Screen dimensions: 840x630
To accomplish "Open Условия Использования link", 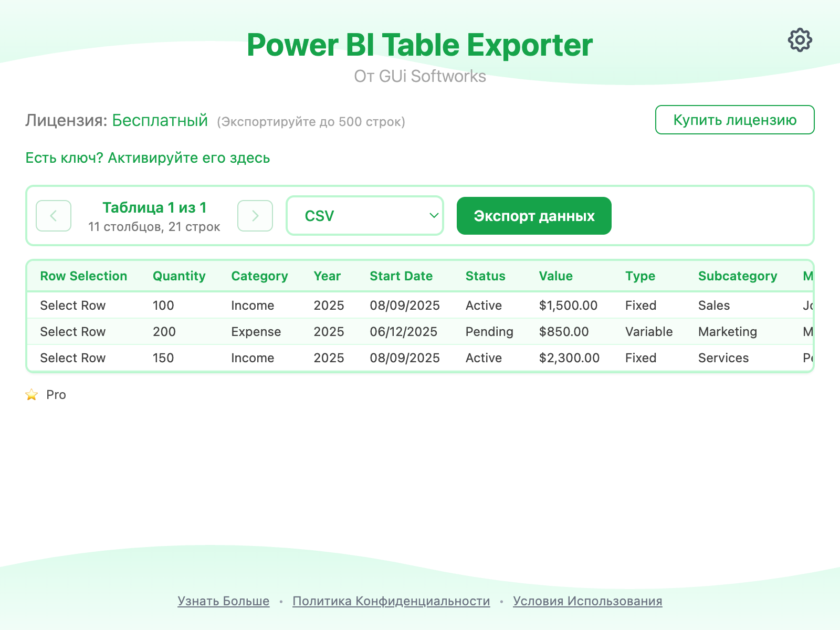I will (x=587, y=601).
